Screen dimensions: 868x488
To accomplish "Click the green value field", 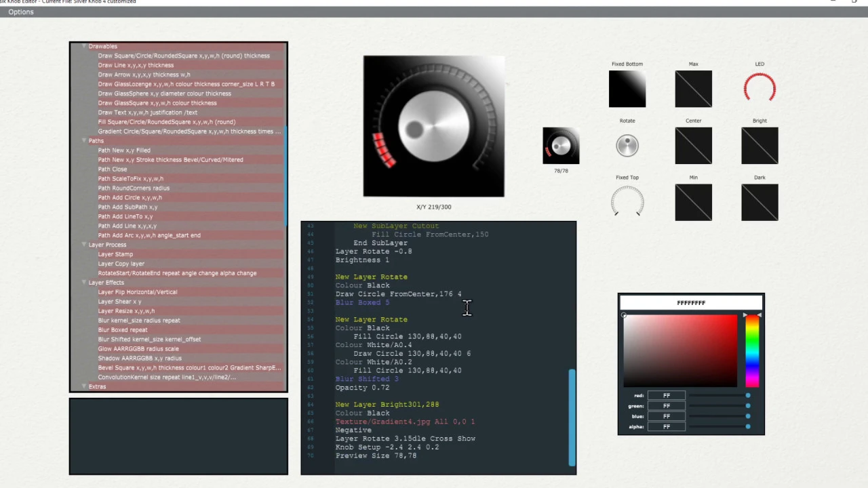I will (x=667, y=406).
